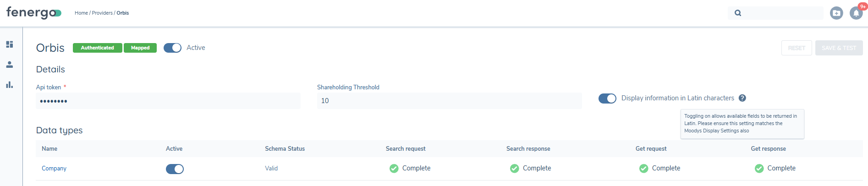Click the Shareholding Threshold input
868x186 pixels.
click(449, 101)
